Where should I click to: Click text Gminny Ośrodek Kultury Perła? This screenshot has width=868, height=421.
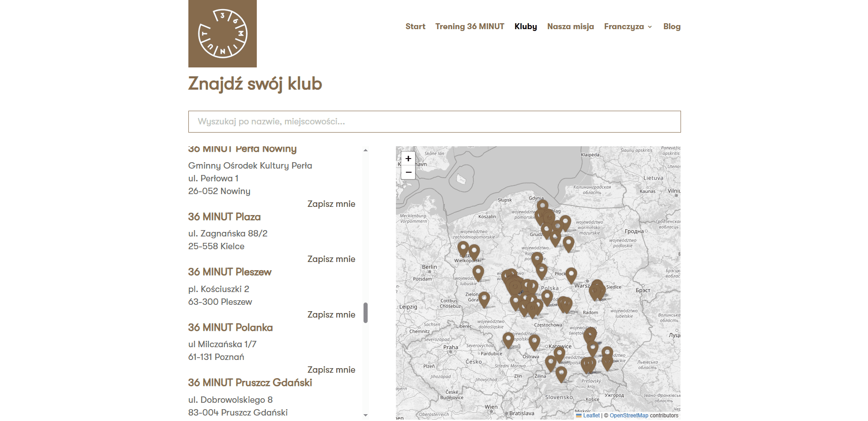(x=250, y=165)
